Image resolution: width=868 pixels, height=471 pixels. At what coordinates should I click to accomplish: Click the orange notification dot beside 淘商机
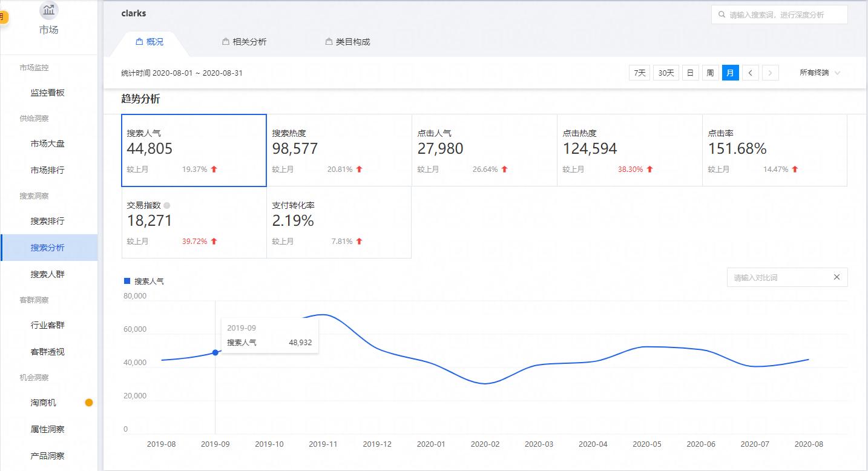(x=89, y=402)
